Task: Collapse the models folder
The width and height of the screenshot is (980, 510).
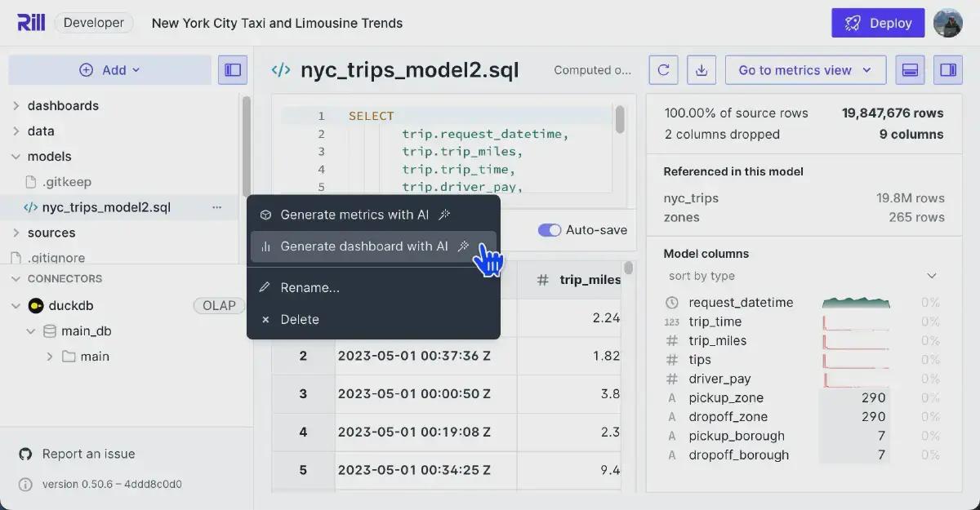Action: tap(16, 157)
